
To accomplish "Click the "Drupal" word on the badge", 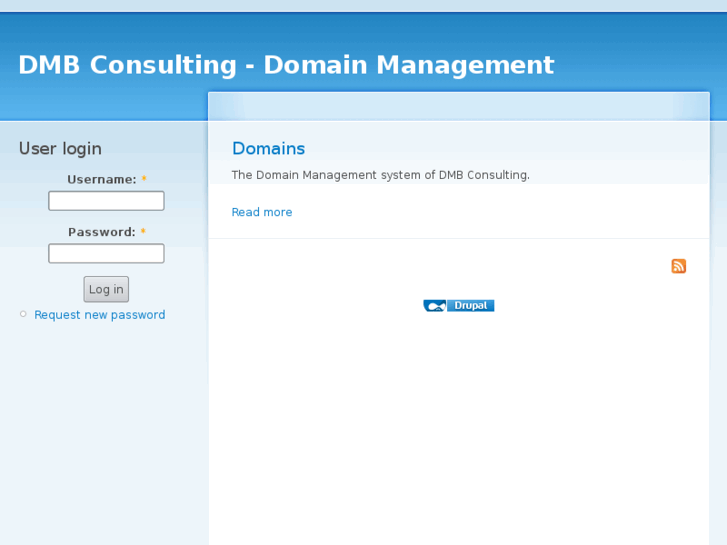I will point(470,306).
